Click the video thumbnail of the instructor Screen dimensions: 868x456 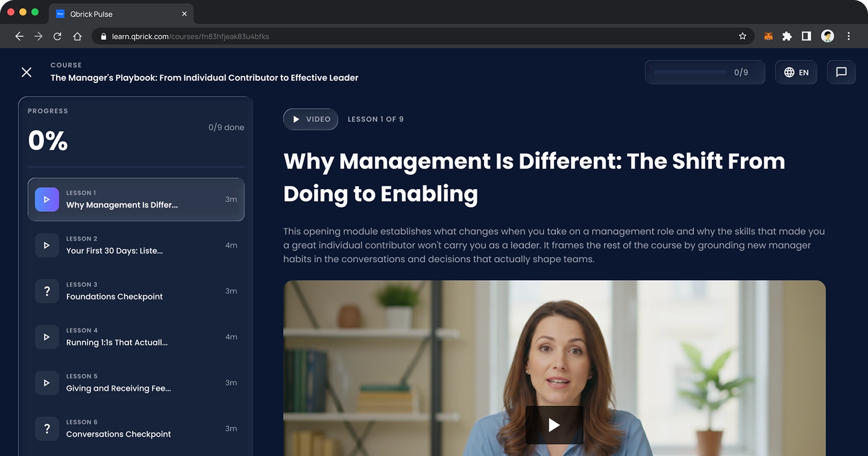click(554, 368)
